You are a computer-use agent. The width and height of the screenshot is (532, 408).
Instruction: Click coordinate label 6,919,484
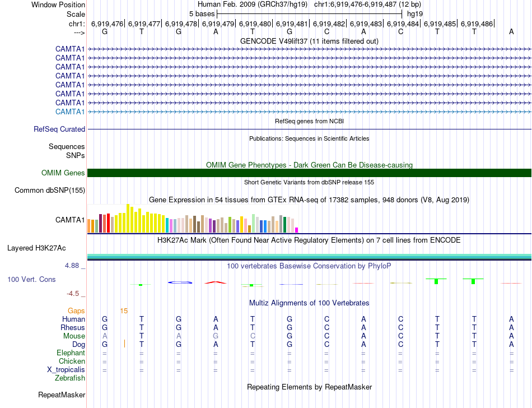coord(403,24)
